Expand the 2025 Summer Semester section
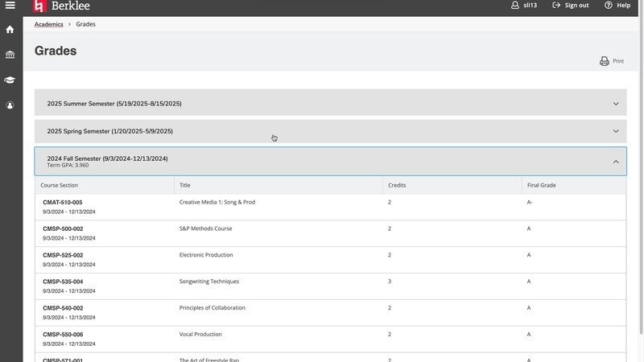 [x=330, y=103]
